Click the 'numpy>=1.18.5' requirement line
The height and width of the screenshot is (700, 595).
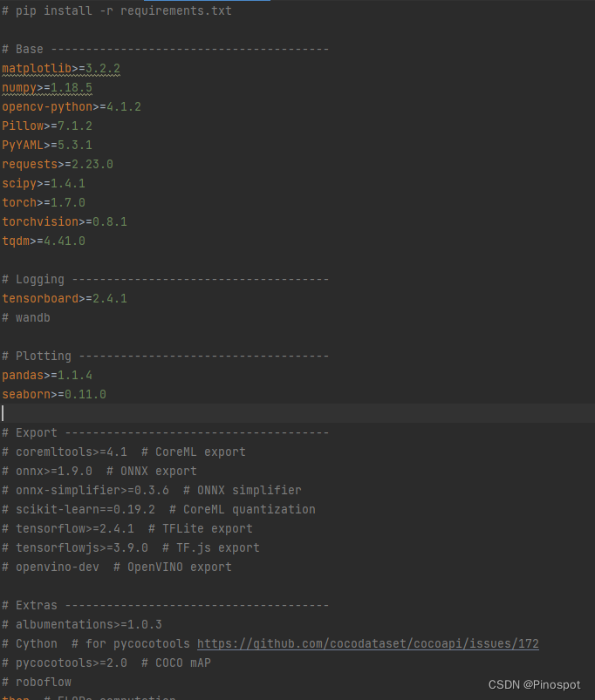click(47, 87)
